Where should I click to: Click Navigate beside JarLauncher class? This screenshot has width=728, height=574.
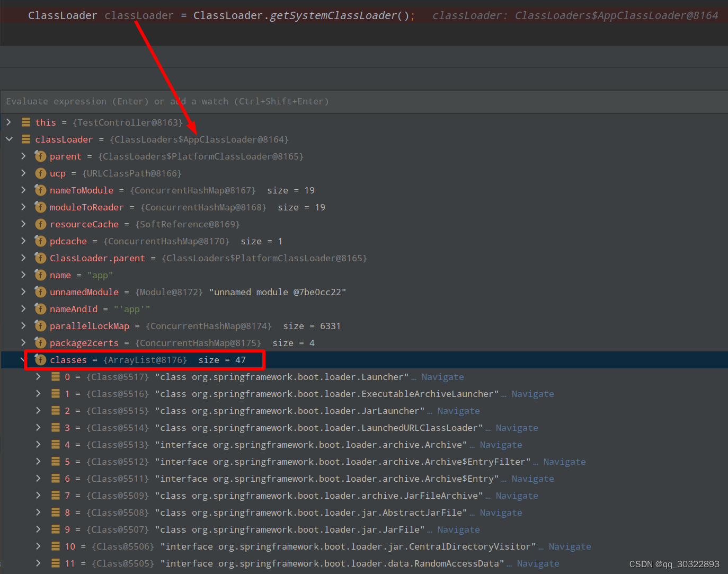[x=458, y=411]
